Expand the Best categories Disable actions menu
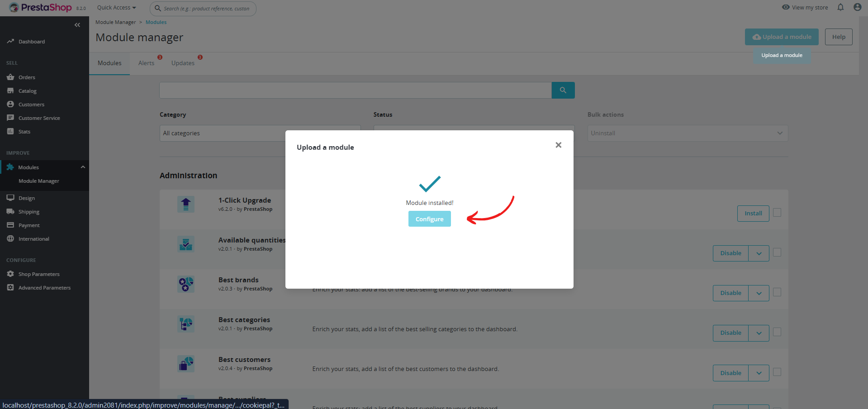Viewport: 868px width, 409px height. 759,333
